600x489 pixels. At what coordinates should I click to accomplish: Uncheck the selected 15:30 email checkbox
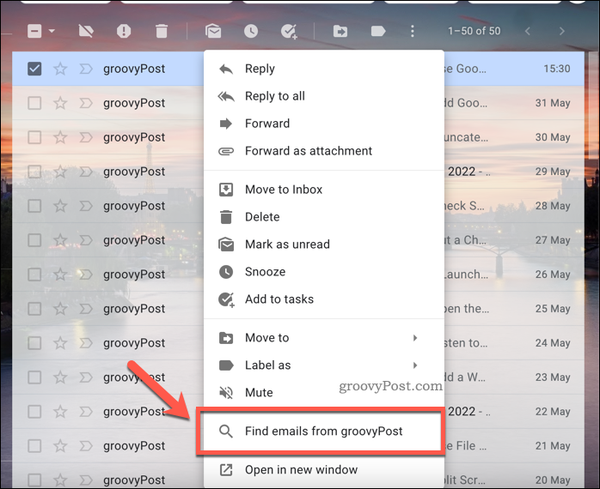[34, 69]
